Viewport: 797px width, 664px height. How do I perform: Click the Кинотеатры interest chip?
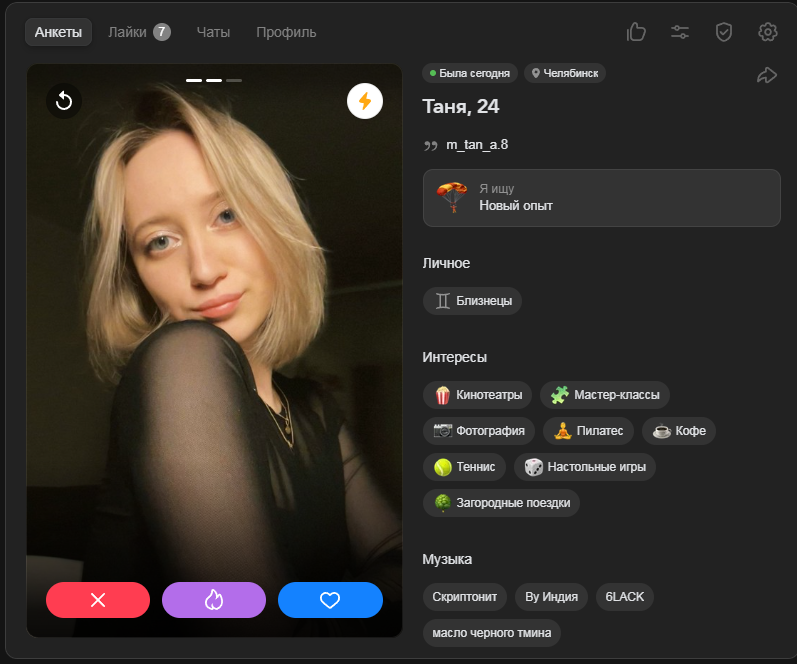pyautogui.click(x=478, y=395)
